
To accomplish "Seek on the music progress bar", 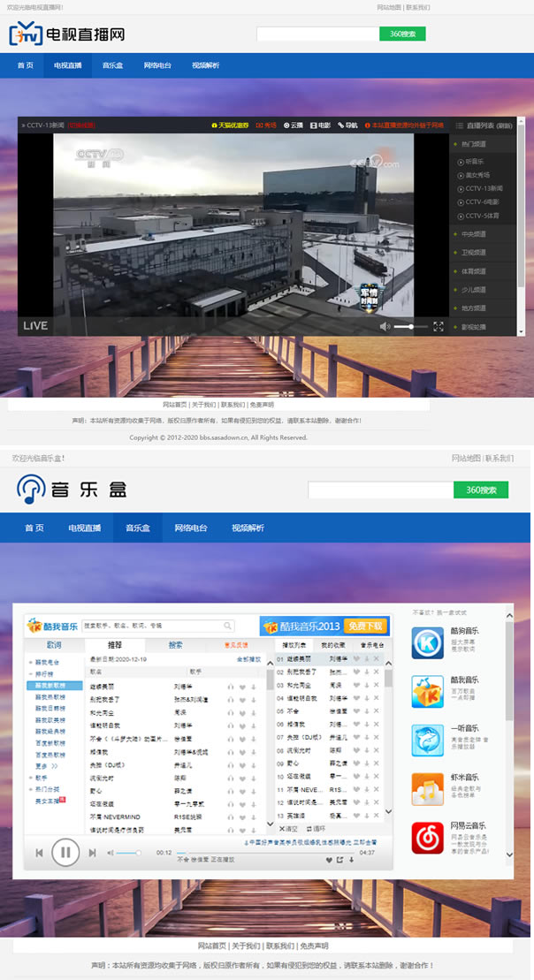I will [x=266, y=853].
